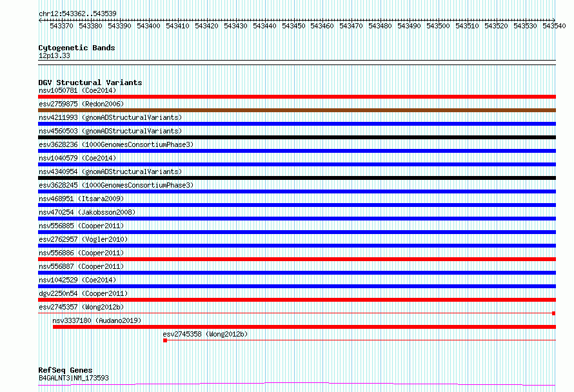574x392 pixels.
Task: Click ruler position 543400
Action: pyautogui.click(x=148, y=26)
